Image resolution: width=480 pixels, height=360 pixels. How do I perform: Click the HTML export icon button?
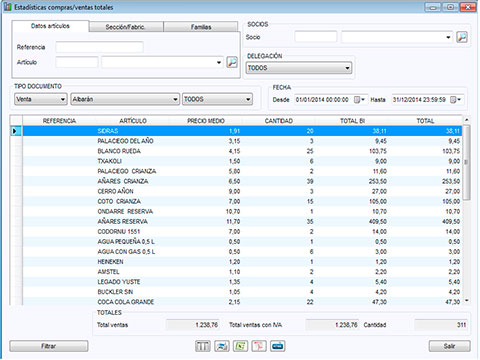pyautogui.click(x=278, y=346)
